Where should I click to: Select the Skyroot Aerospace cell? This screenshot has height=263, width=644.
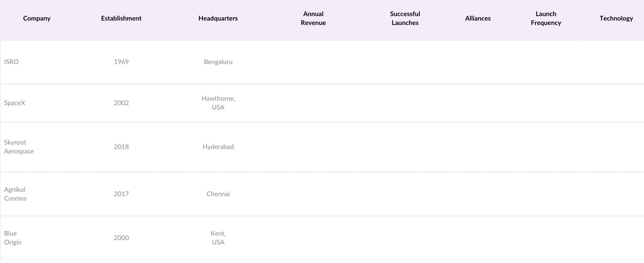pos(19,147)
